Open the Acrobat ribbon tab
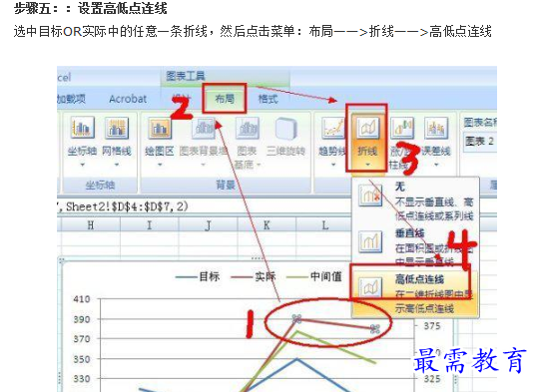Image resolution: width=535 pixels, height=392 pixels. tap(128, 99)
